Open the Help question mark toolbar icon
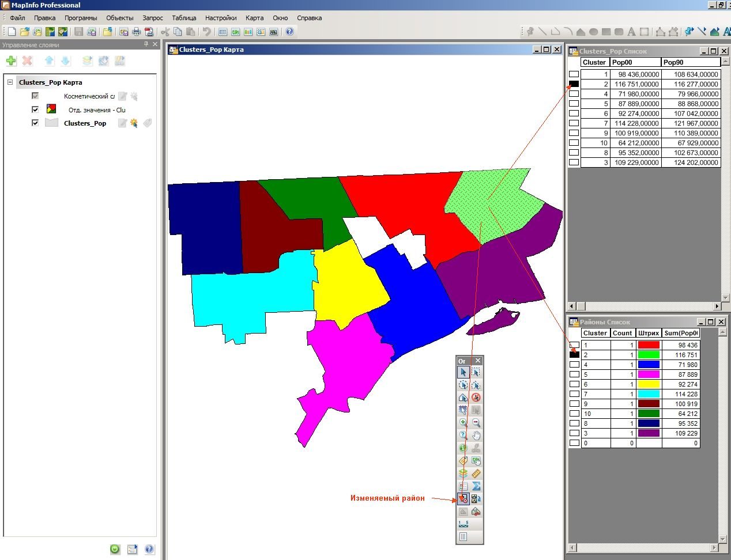 pyautogui.click(x=289, y=32)
